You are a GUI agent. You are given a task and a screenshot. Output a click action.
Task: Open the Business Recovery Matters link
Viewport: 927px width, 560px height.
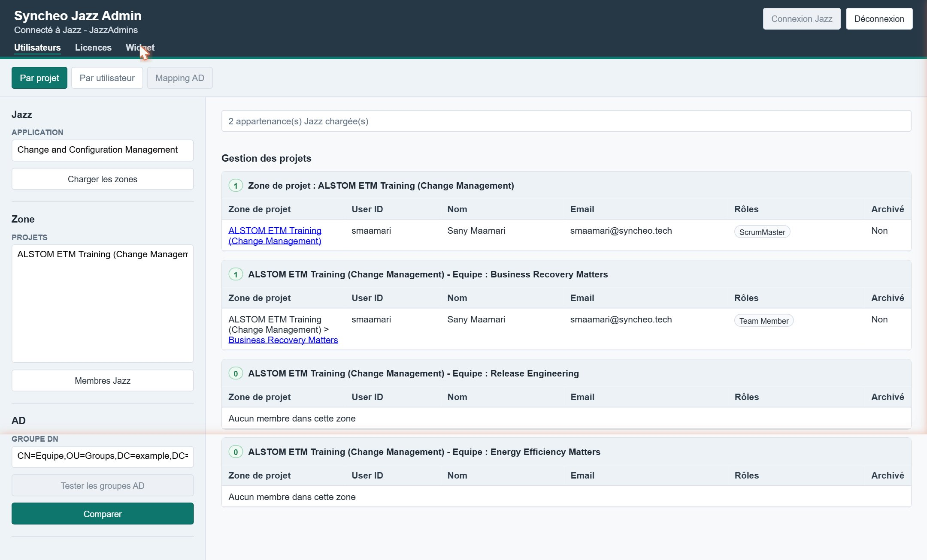coord(283,340)
